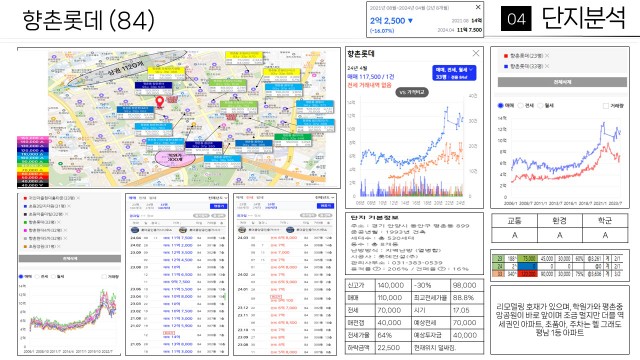Close the 향촌롯데 detail panel
Image resolution: width=640 pixels, height=360 pixels.
tap(476, 53)
